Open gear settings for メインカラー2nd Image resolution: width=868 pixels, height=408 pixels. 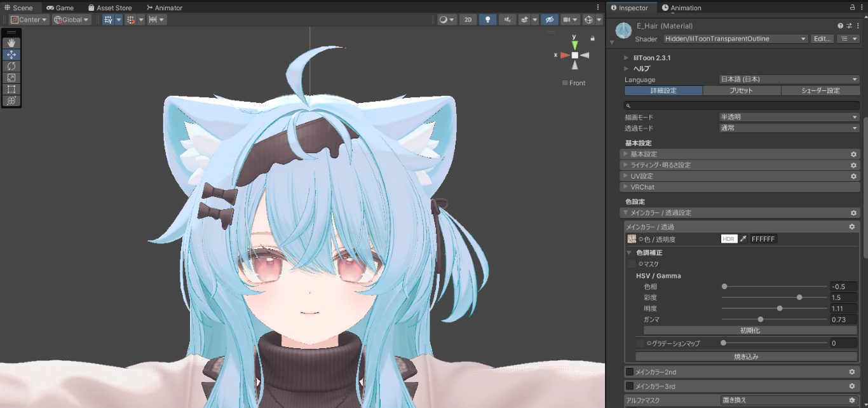point(852,372)
